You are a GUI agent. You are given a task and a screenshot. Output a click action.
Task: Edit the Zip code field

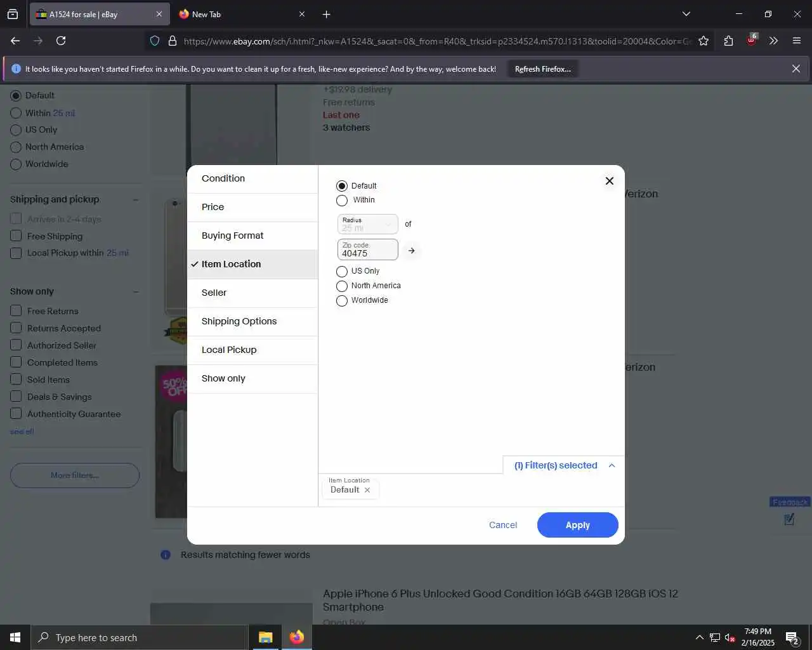[367, 249]
